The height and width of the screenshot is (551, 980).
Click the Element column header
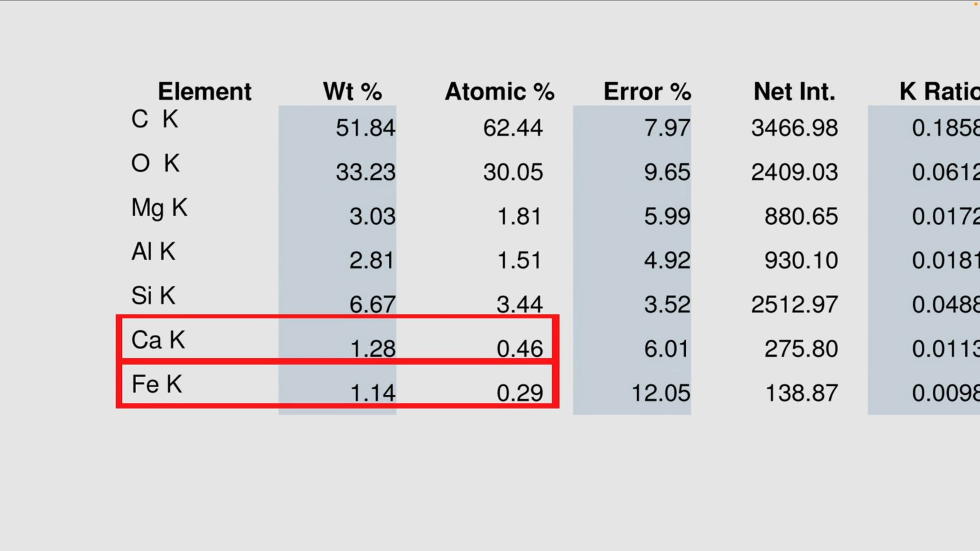click(205, 92)
